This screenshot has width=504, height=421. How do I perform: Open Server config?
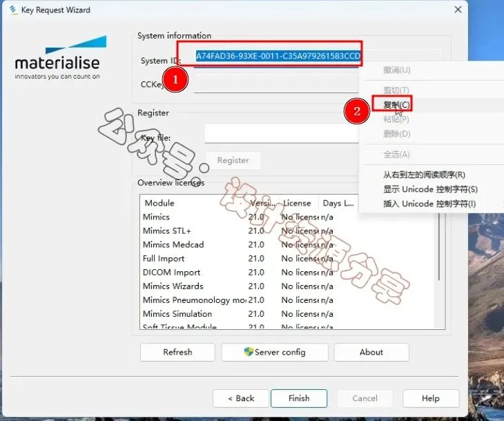275,352
